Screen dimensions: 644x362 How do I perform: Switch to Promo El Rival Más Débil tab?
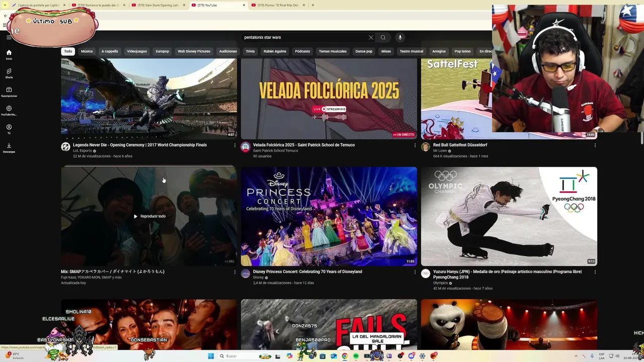278,5
